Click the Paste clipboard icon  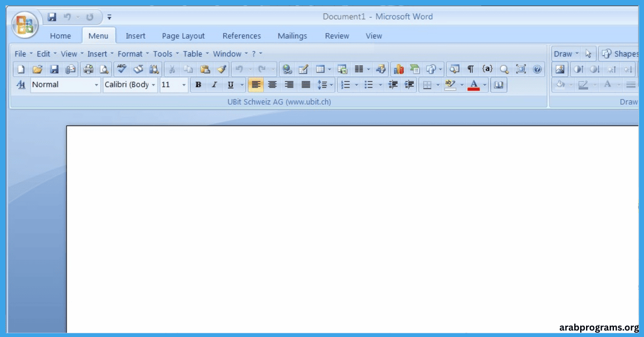204,69
